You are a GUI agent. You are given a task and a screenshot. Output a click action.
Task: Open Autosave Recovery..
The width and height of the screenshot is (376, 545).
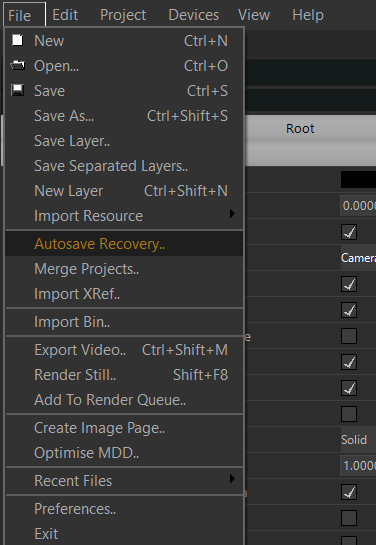pos(124,244)
